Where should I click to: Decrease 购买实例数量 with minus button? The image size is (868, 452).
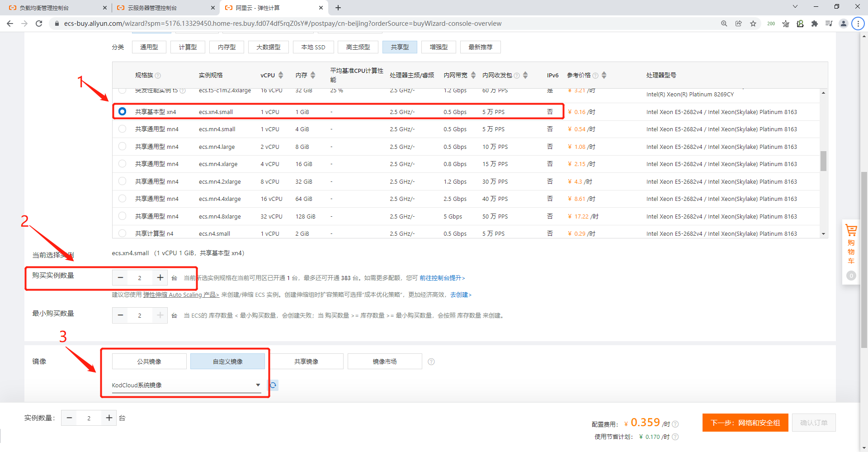[120, 277]
